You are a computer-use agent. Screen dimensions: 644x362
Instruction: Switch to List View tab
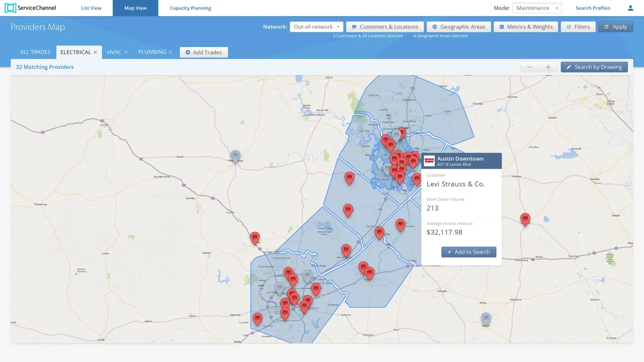(x=91, y=8)
